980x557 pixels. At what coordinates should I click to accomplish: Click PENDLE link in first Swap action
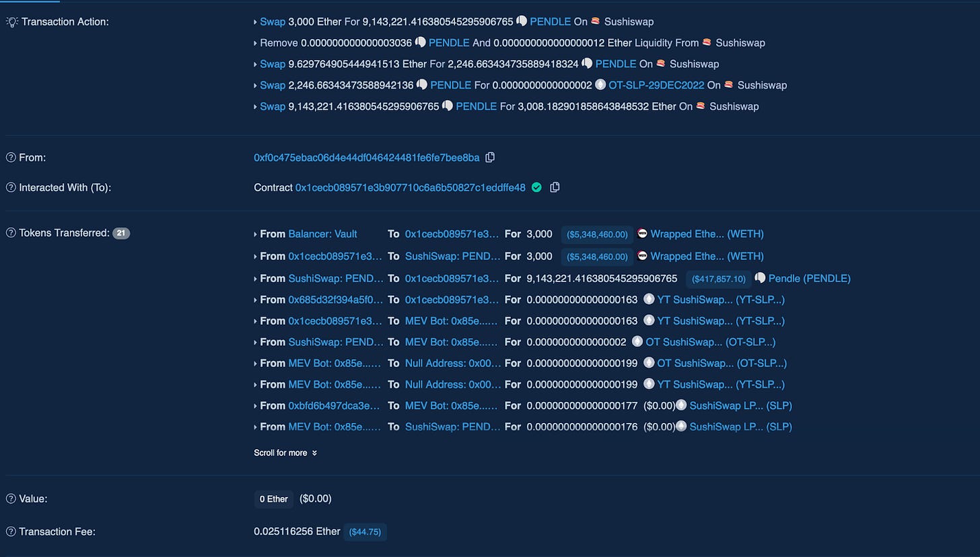tap(551, 22)
